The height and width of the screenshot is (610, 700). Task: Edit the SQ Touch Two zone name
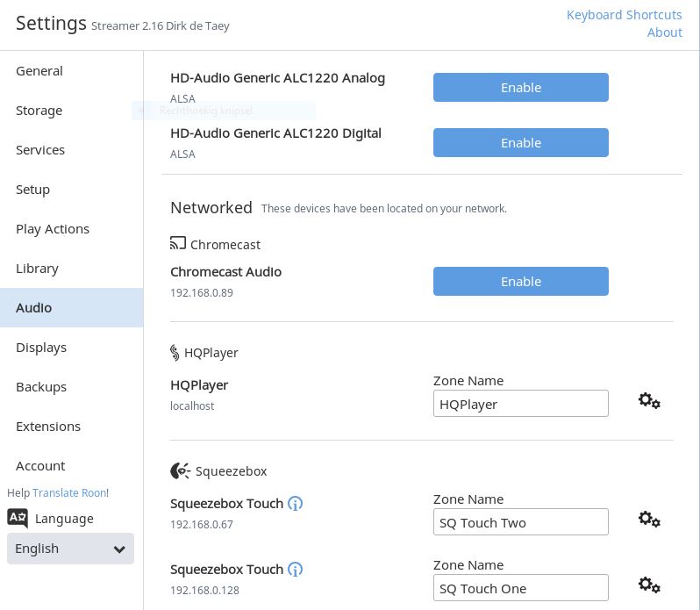[520, 522]
